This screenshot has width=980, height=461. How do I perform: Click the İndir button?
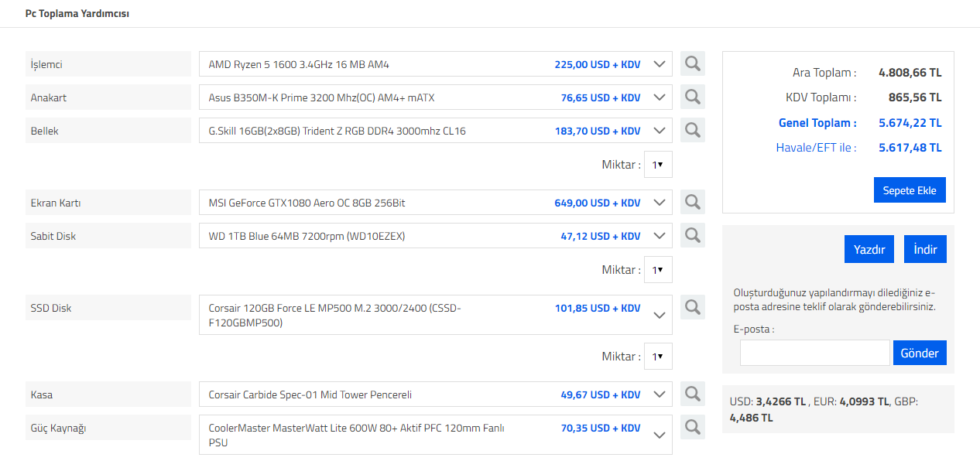pyautogui.click(x=925, y=249)
